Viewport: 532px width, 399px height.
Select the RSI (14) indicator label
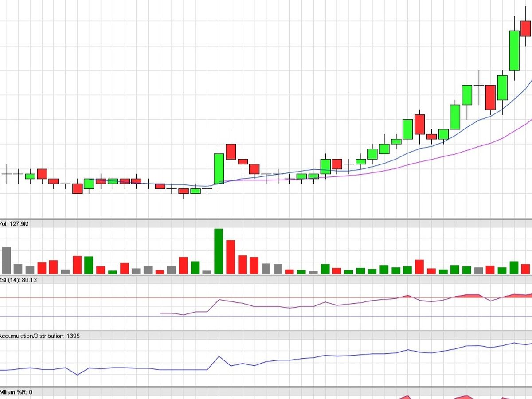pyautogui.click(x=18, y=280)
